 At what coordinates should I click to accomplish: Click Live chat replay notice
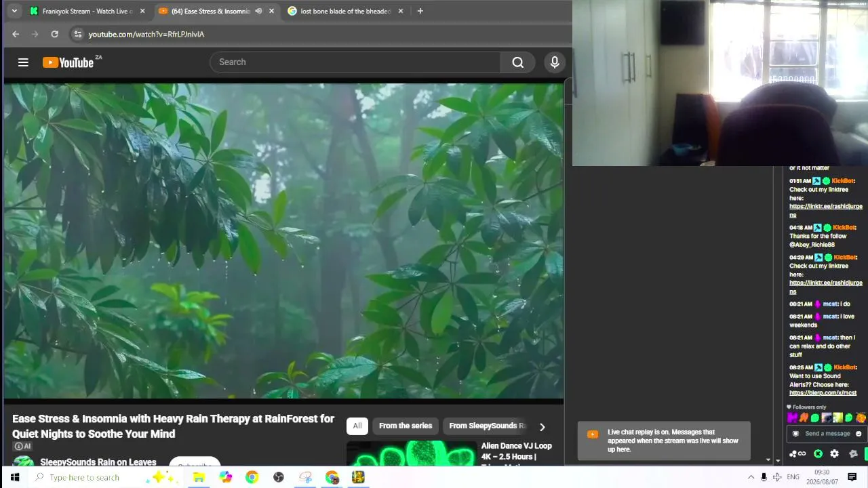pyautogui.click(x=664, y=441)
